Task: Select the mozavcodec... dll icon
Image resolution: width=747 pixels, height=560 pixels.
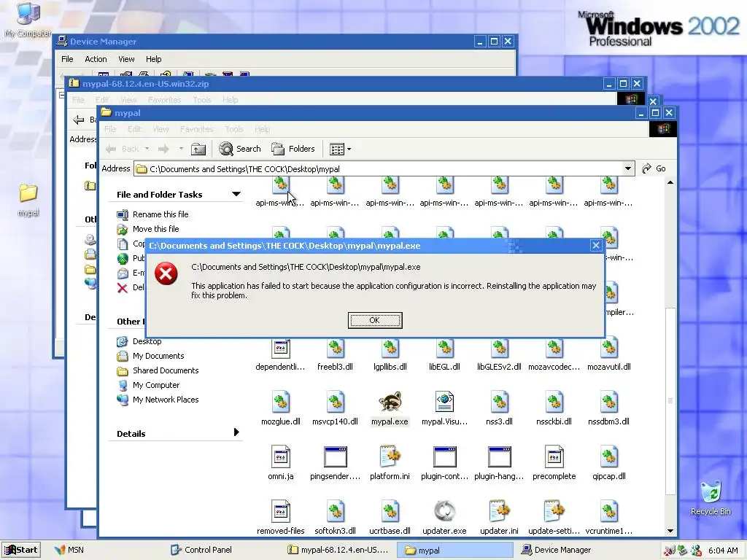Action: (x=554, y=347)
